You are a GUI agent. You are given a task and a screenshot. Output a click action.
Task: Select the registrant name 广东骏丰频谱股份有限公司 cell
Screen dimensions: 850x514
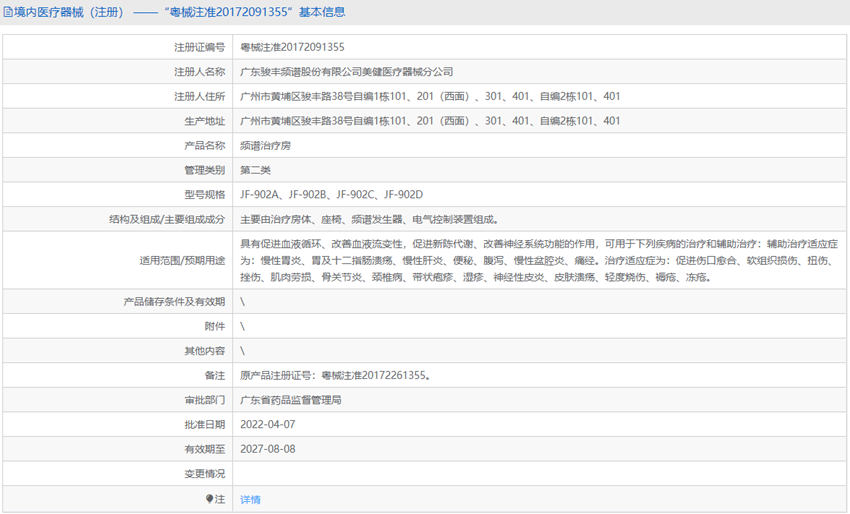pos(347,72)
